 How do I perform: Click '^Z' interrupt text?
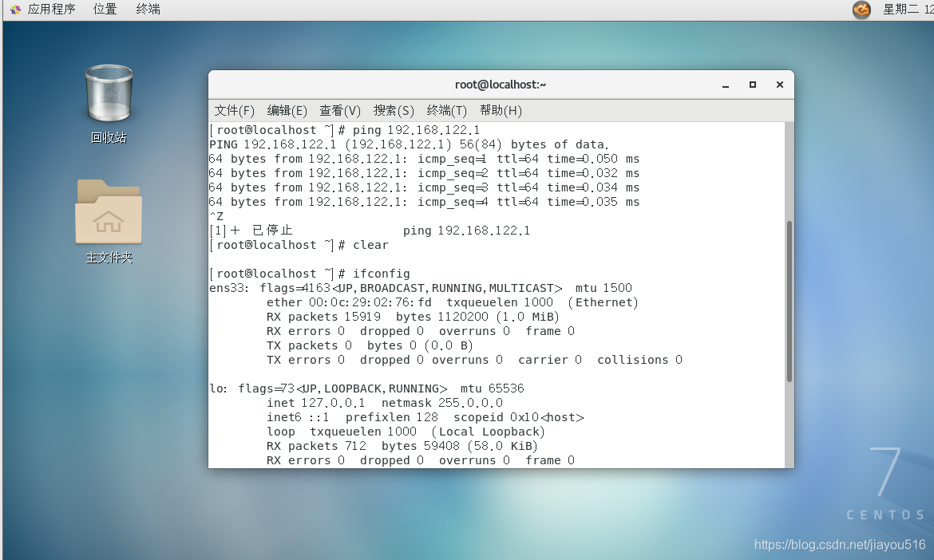(216, 216)
